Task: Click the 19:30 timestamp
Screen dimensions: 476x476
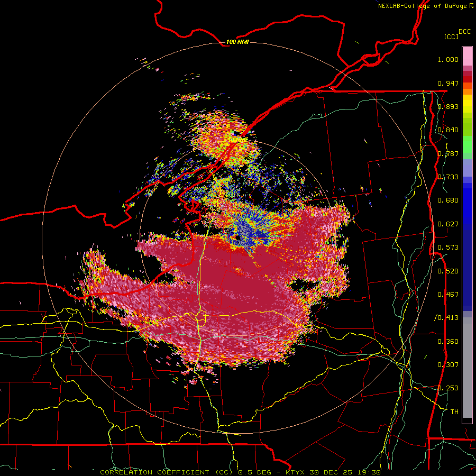Action: click(369, 472)
